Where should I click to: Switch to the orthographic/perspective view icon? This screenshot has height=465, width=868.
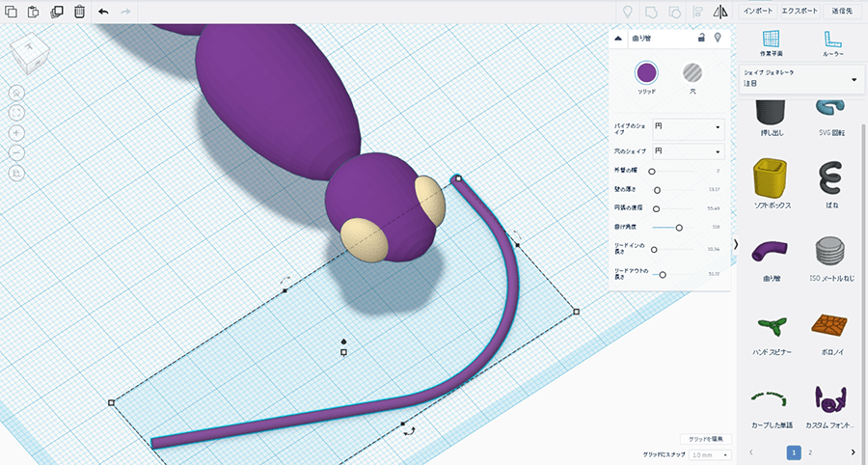[x=17, y=174]
